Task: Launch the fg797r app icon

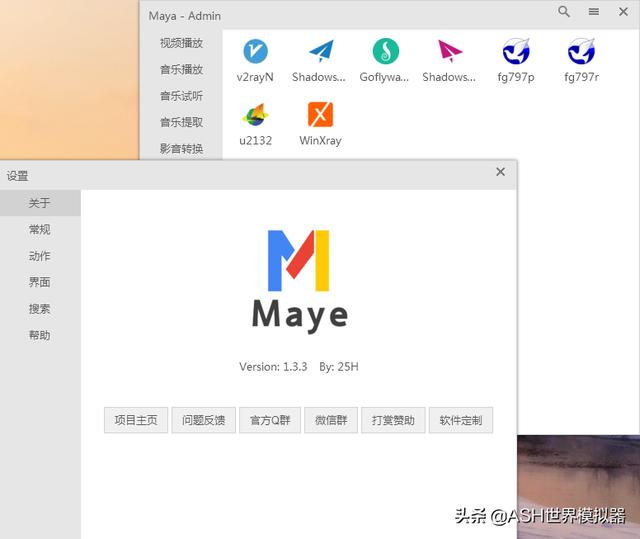Action: pos(581,52)
